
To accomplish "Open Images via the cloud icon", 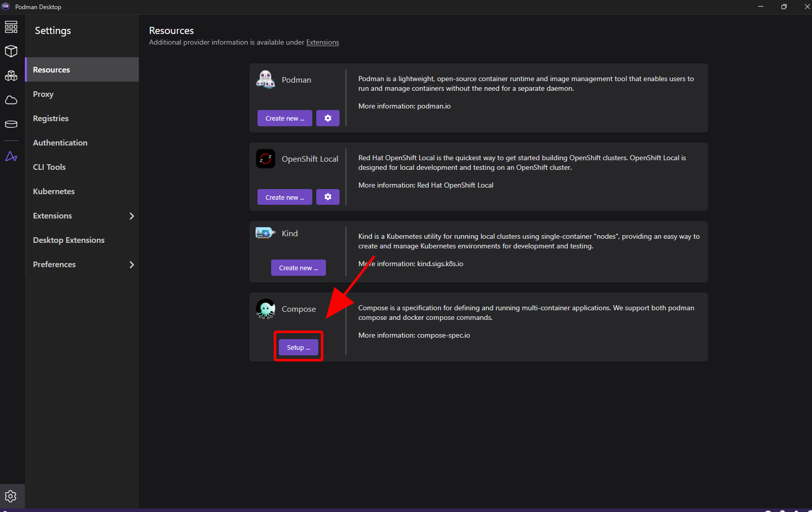I will click(x=11, y=100).
